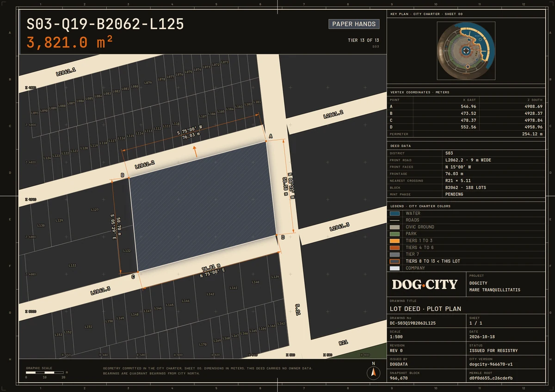Screen dimensions: 555x392
Task: Click the graphic scale bar
Action: click(45, 372)
